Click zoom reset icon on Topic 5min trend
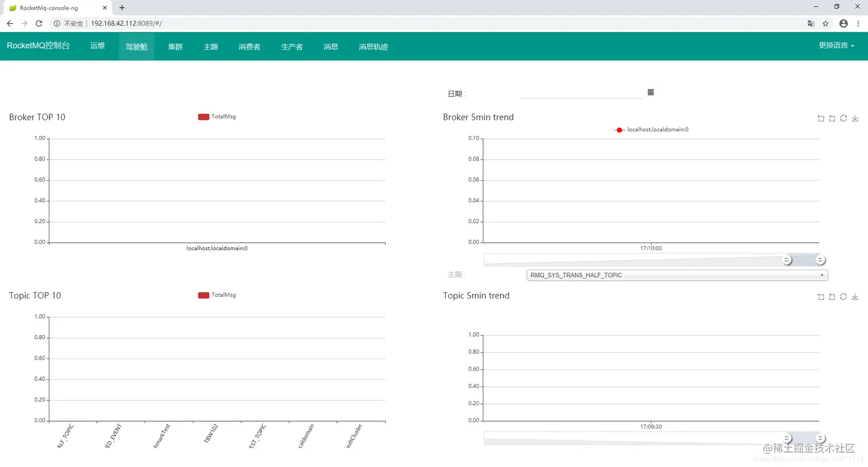This screenshot has height=467, width=868. click(x=832, y=297)
